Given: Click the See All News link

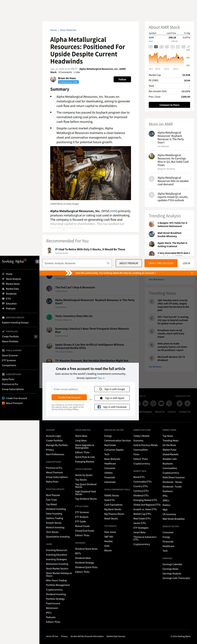Looking at the screenshot, I should pyautogui.click(x=155, y=367).
